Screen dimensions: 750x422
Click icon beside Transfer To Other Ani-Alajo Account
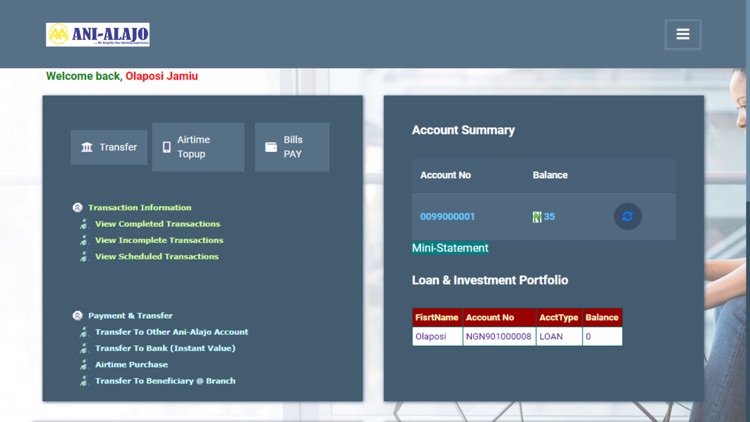click(x=84, y=332)
